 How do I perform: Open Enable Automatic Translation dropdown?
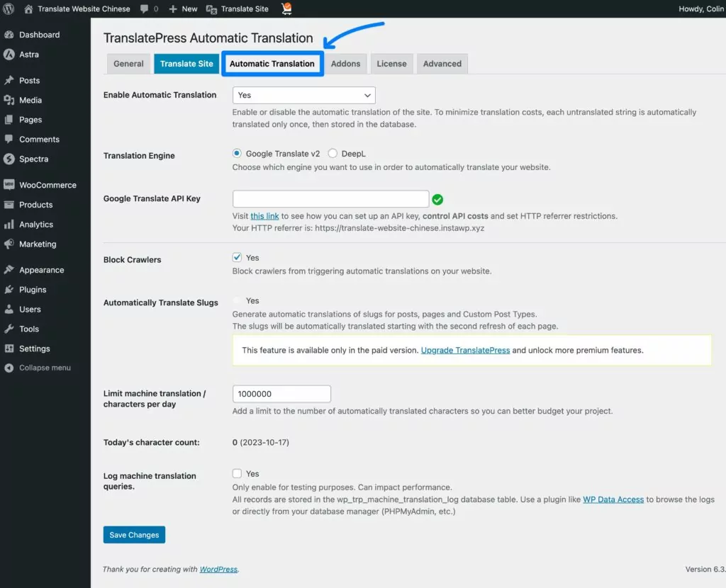(x=303, y=96)
